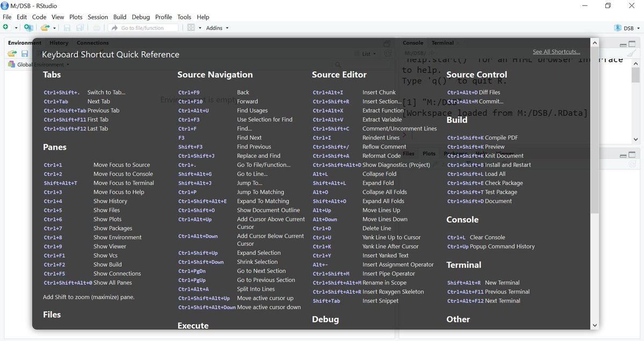The image size is (644, 341).
Task: Click the Save all documents icon
Action: pyautogui.click(x=79, y=27)
